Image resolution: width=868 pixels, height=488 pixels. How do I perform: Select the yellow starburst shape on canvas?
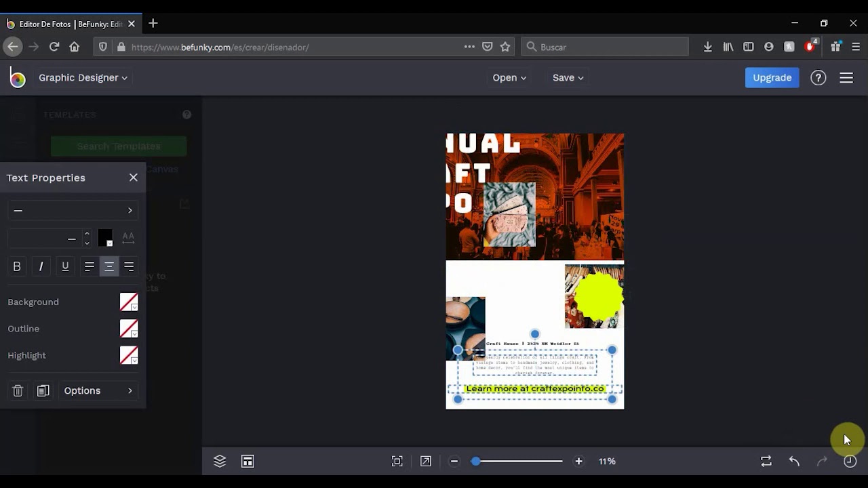click(x=598, y=296)
